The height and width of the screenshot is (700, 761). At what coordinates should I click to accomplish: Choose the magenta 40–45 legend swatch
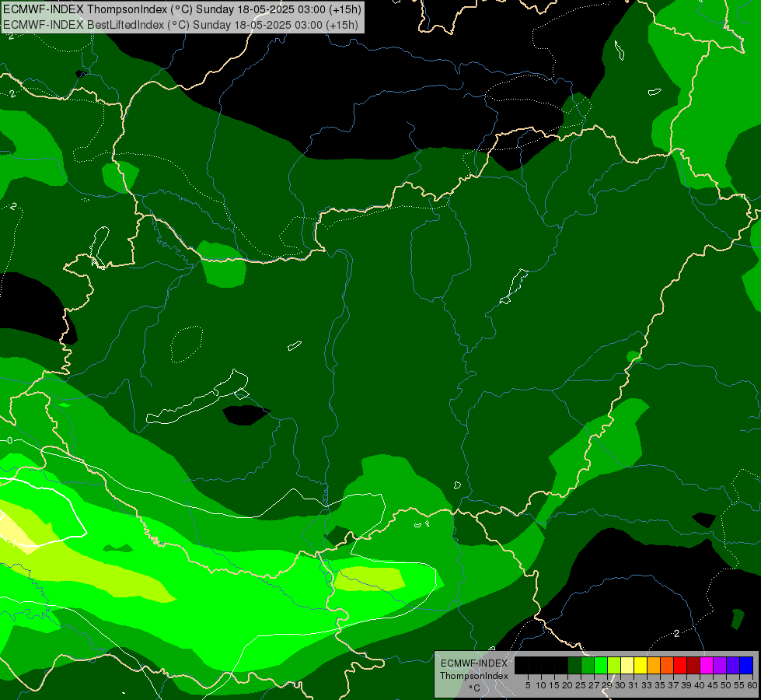(707, 665)
